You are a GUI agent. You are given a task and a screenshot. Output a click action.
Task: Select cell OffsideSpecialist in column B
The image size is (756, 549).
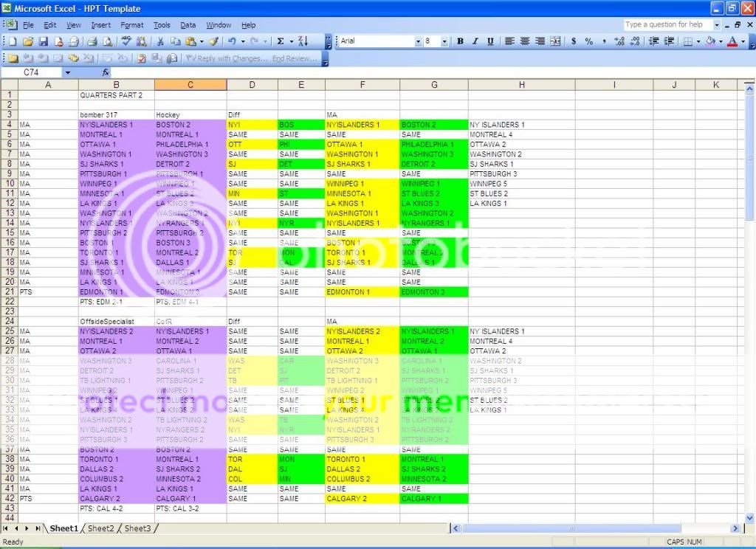coord(116,322)
